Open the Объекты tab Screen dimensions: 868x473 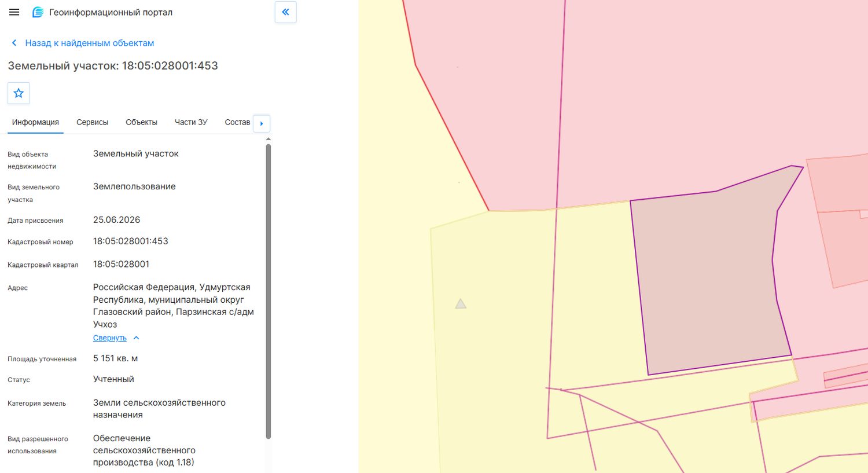141,122
